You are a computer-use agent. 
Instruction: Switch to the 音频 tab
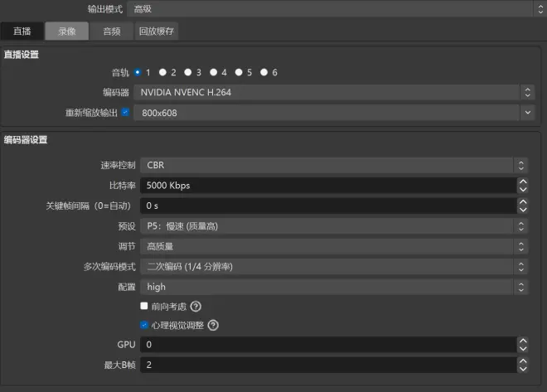112,31
